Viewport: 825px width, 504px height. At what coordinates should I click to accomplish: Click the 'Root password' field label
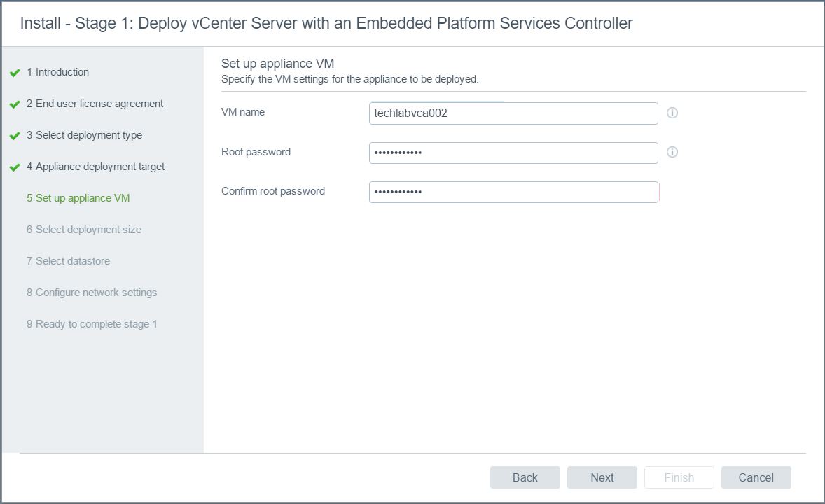[256, 152]
